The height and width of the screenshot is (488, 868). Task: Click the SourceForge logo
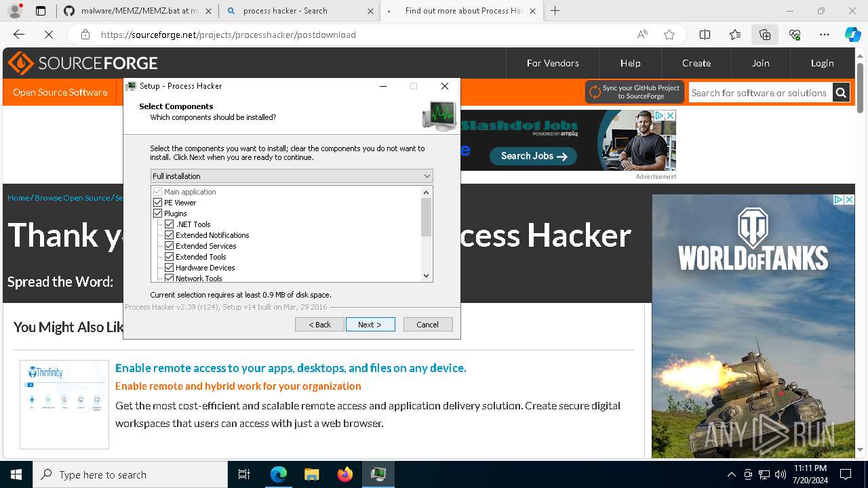[83, 63]
